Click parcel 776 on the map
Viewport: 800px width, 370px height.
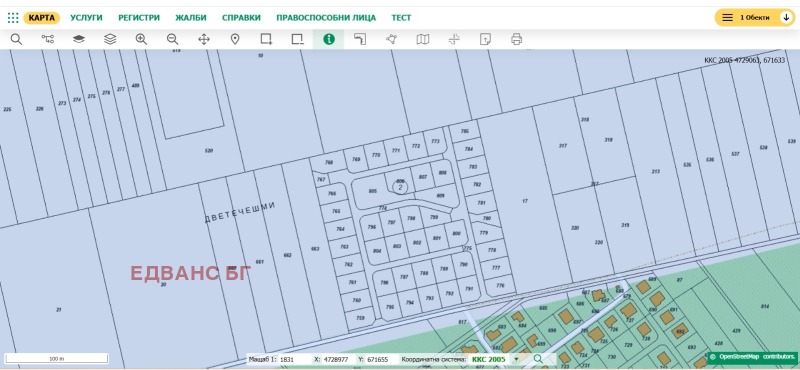point(500,285)
